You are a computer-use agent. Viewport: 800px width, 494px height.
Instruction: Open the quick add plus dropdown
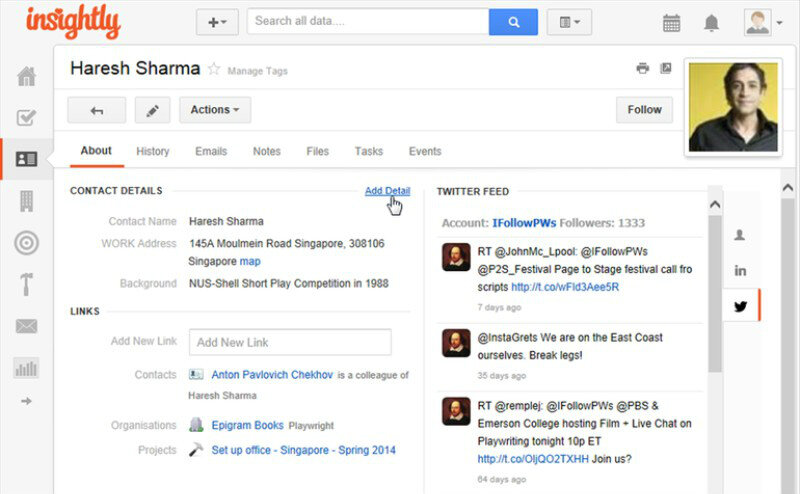tap(217, 22)
